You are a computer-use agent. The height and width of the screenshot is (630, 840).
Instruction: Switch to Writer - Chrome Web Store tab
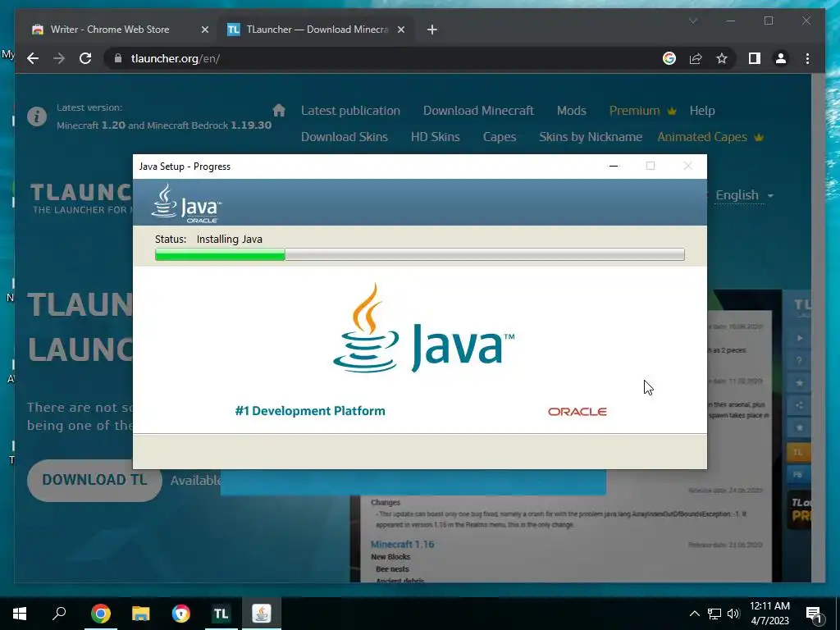110,30
